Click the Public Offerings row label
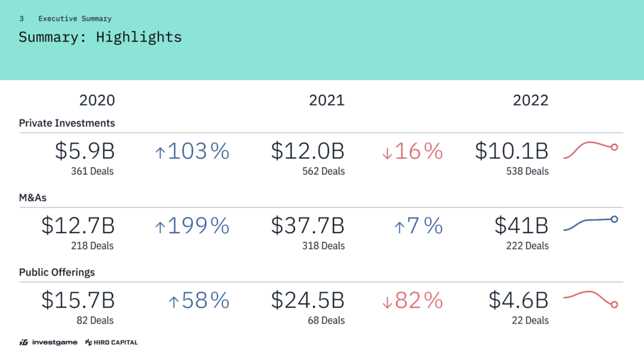The width and height of the screenshot is (644, 362). click(57, 273)
